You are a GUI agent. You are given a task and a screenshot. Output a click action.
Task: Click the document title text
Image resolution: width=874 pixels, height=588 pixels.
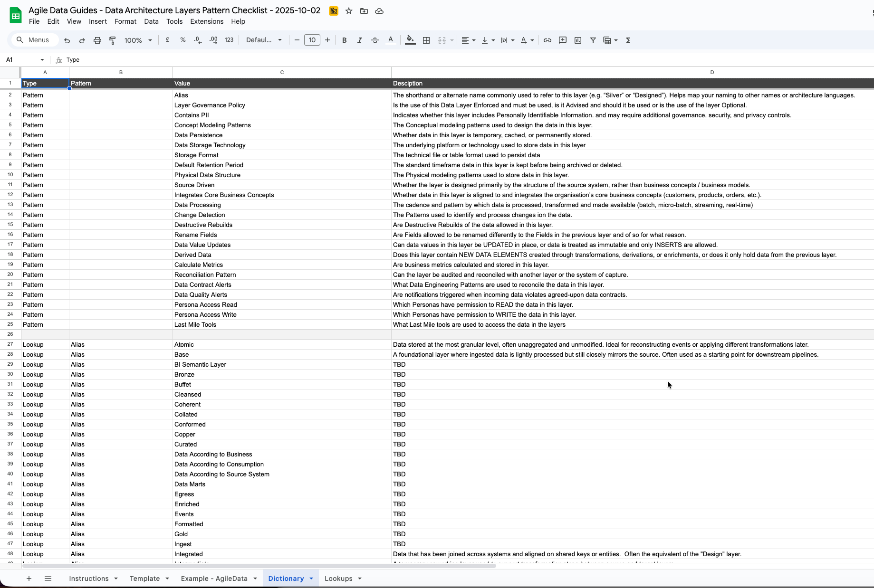[x=174, y=10]
